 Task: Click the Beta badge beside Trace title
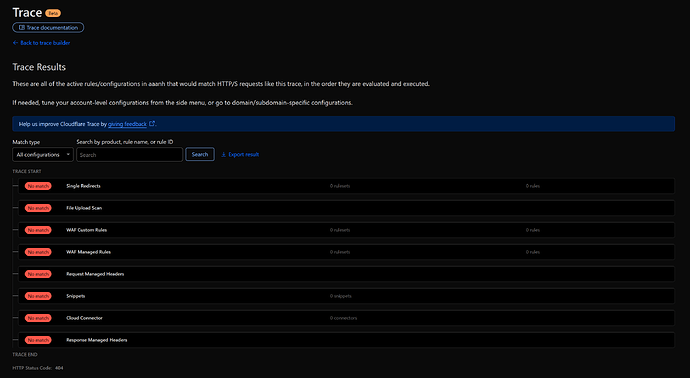53,13
